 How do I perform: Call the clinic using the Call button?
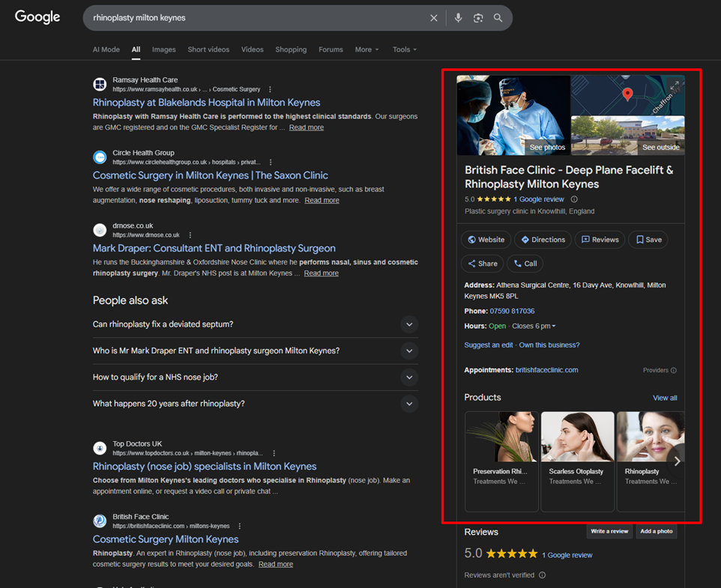click(x=525, y=264)
